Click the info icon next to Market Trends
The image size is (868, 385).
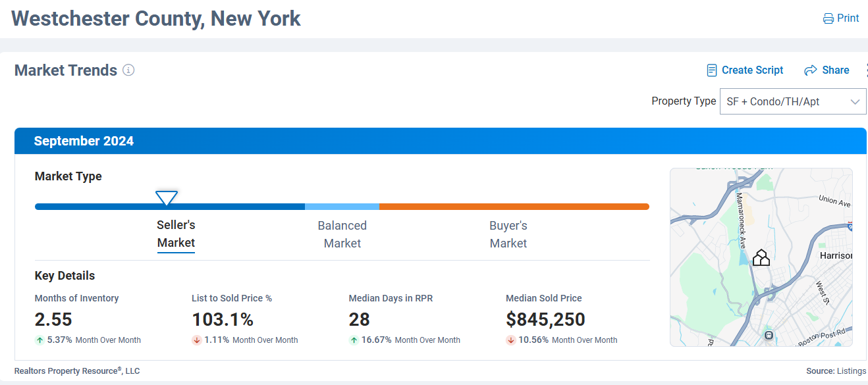pos(128,70)
